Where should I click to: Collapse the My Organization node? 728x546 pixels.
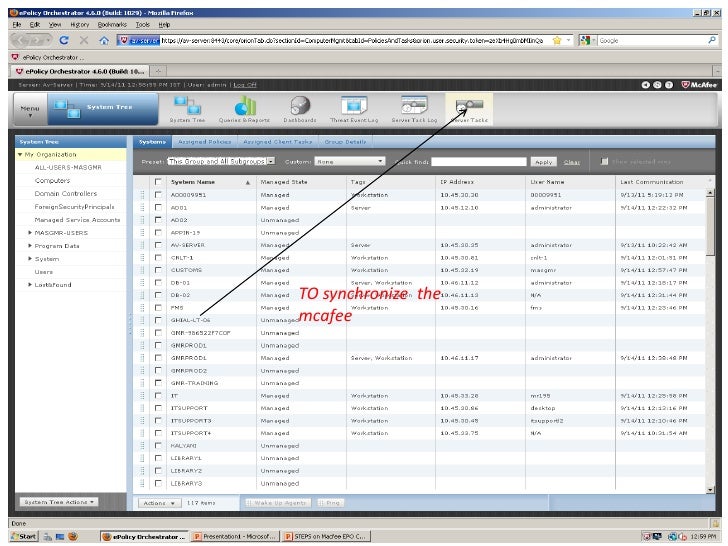pyautogui.click(x=20, y=155)
